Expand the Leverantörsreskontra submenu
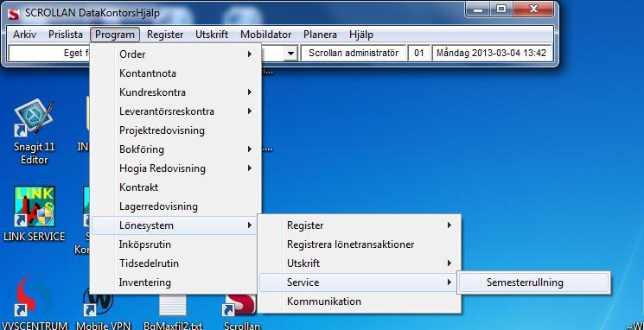This screenshot has width=644, height=330. click(175, 111)
